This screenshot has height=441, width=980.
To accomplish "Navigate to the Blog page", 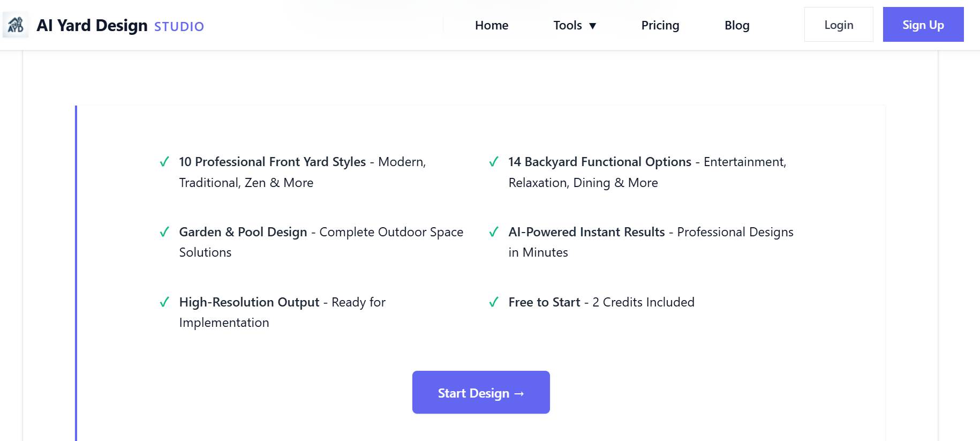I will click(x=736, y=25).
